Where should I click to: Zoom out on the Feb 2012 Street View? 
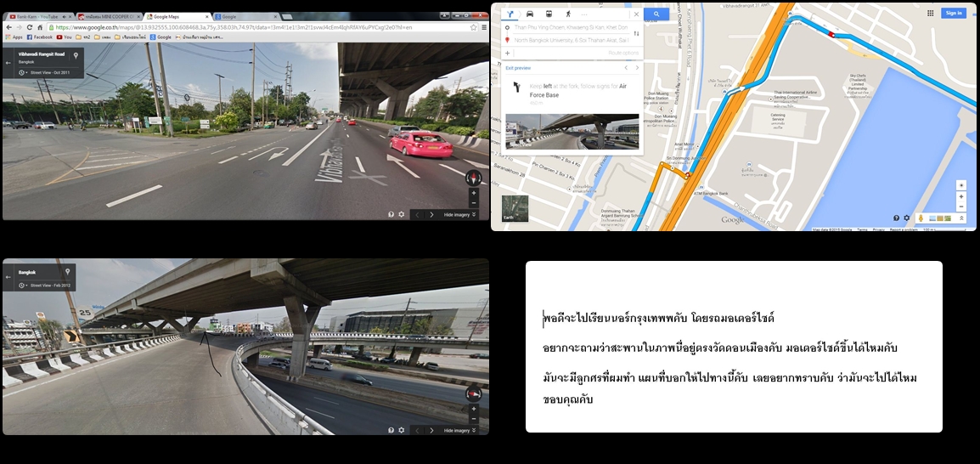tap(474, 419)
